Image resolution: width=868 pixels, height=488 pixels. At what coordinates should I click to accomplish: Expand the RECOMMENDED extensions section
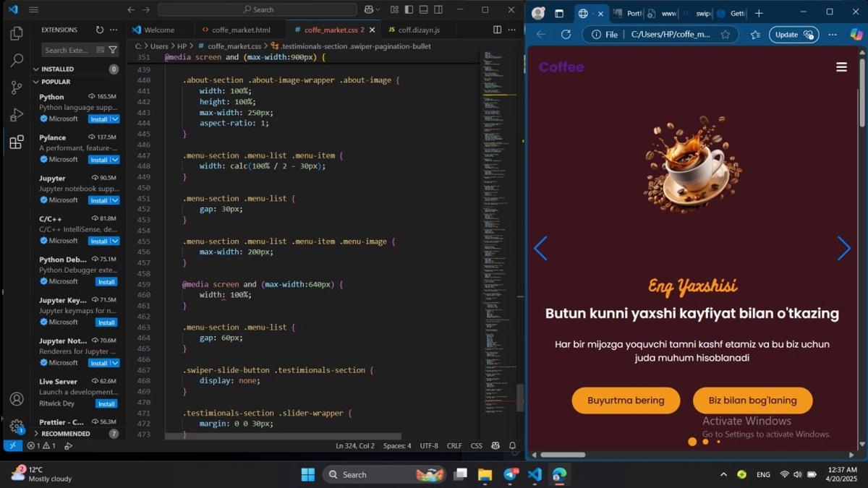coord(36,434)
